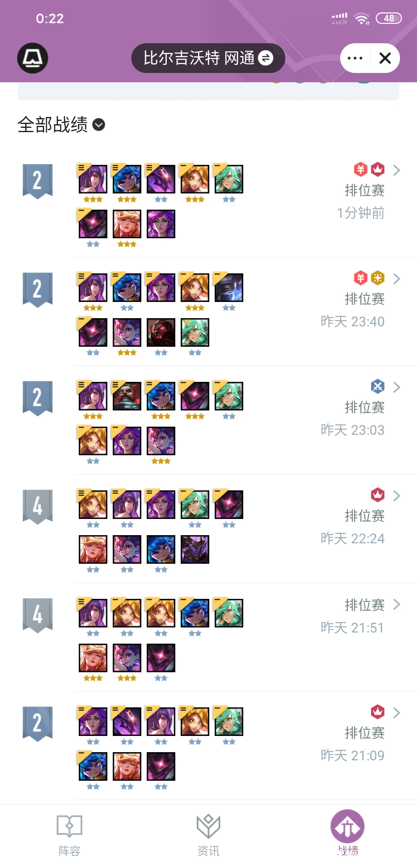Tap the rank 4 placement badge of 22:24 match
This screenshot has width=417, height=868.
point(37,507)
